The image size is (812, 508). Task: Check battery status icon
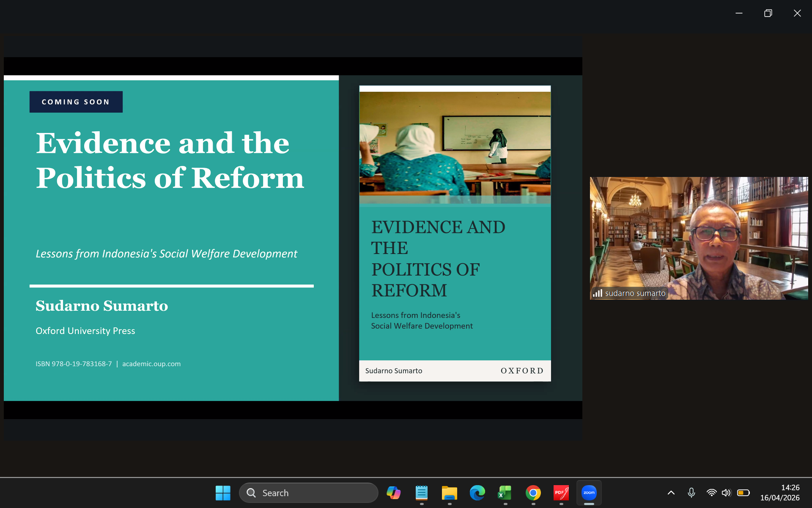click(x=743, y=493)
